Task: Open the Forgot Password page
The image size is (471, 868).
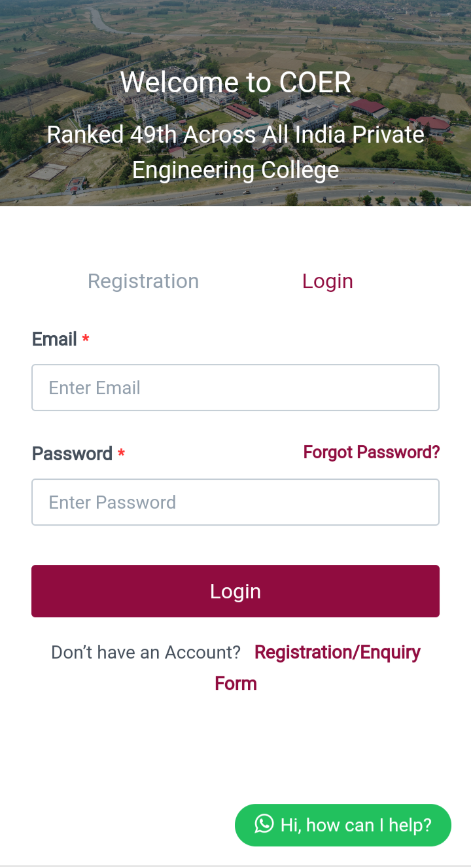Action: [371, 452]
